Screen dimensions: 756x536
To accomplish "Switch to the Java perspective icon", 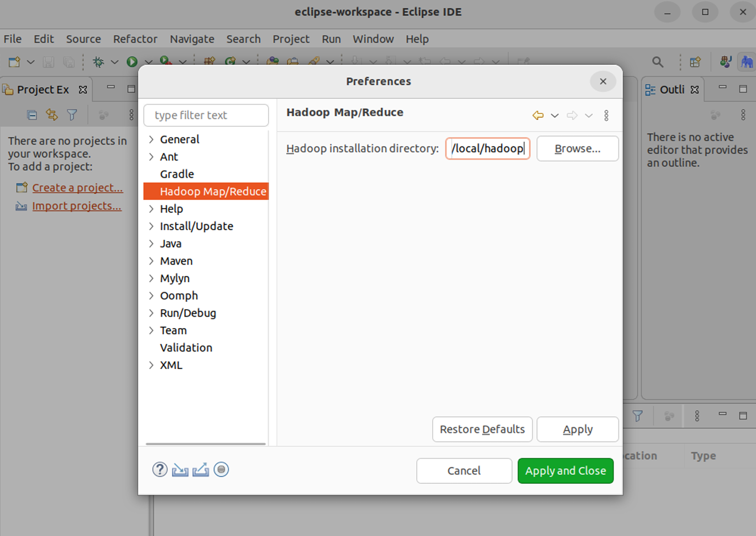I will coord(726,62).
